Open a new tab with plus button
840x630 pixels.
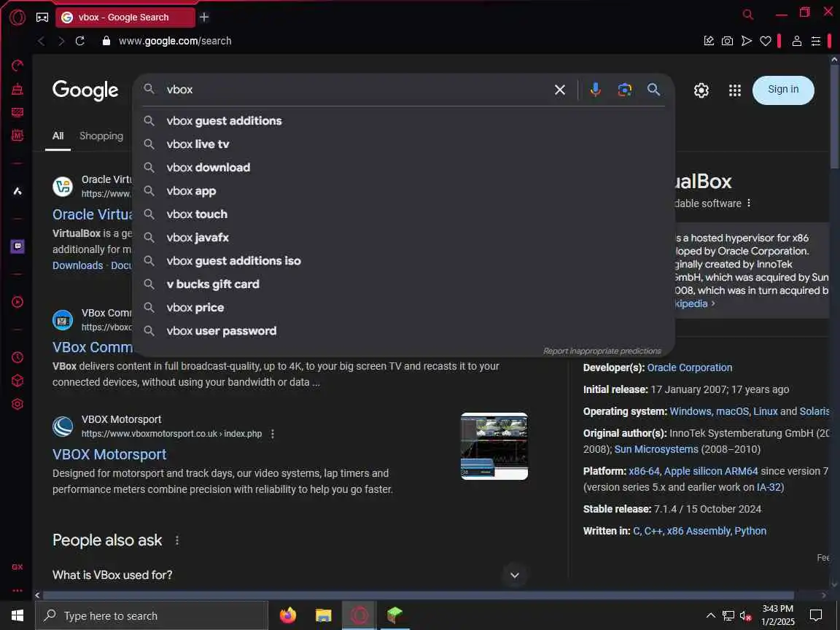tap(204, 17)
